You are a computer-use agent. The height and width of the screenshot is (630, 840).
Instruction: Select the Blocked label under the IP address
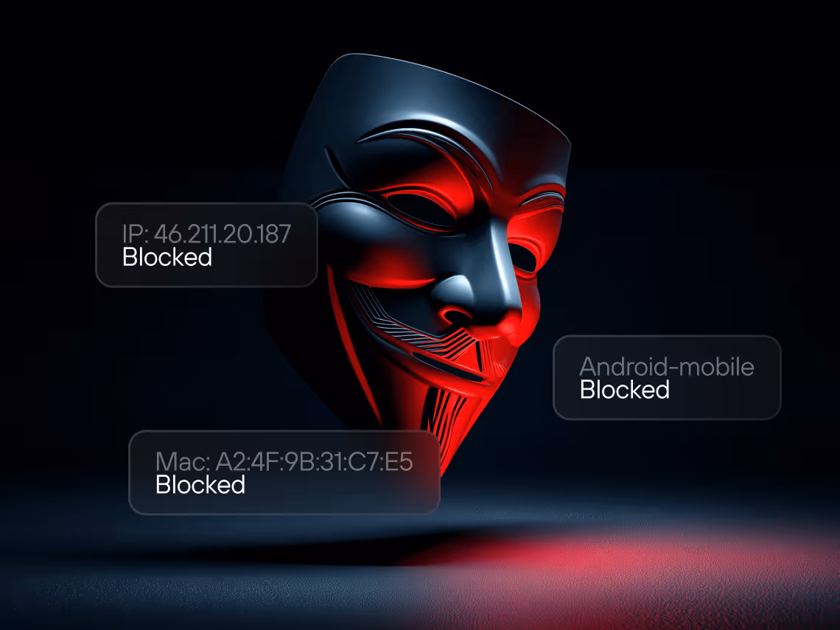tap(167, 258)
